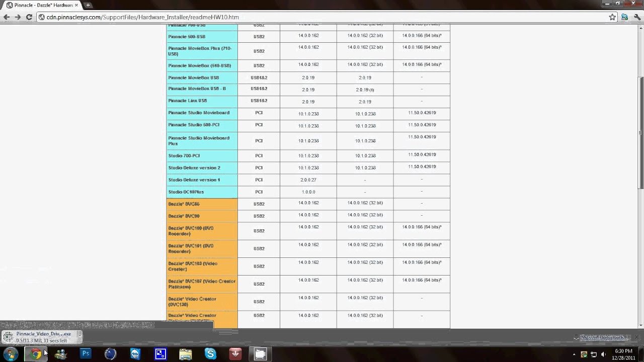
Task: Click the 1.0.0.0 version value
Action: (308, 192)
